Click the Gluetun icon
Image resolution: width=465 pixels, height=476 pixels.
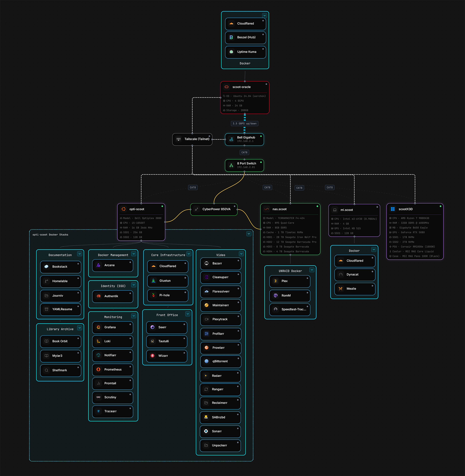click(153, 281)
